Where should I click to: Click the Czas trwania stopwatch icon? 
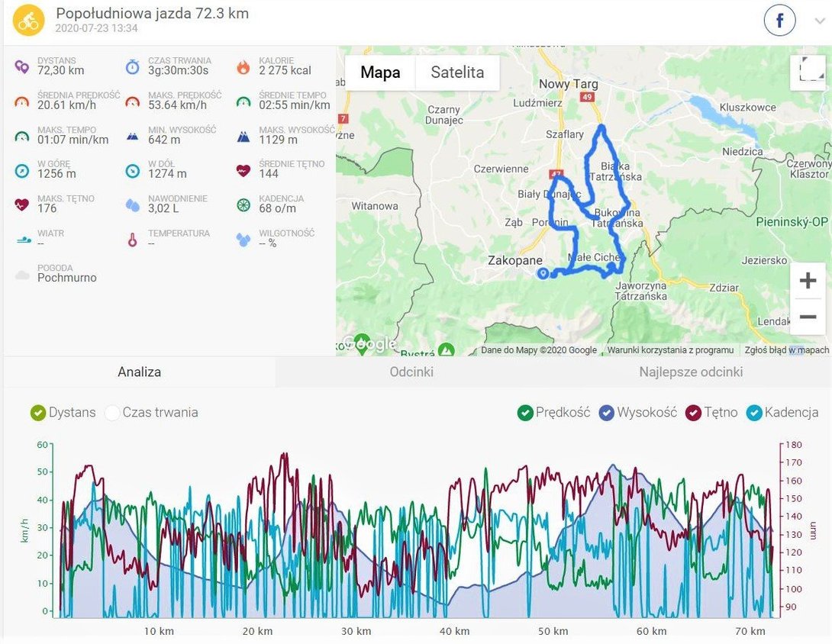133,67
